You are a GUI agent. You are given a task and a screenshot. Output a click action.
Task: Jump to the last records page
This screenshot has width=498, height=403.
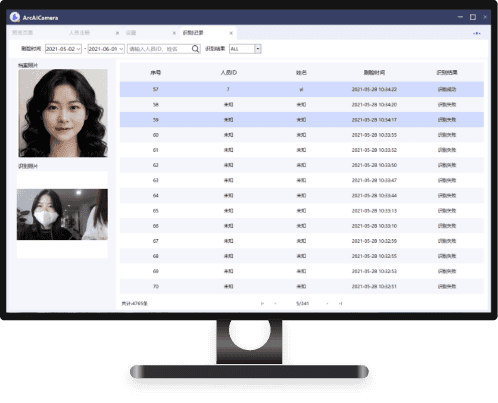tap(340, 303)
